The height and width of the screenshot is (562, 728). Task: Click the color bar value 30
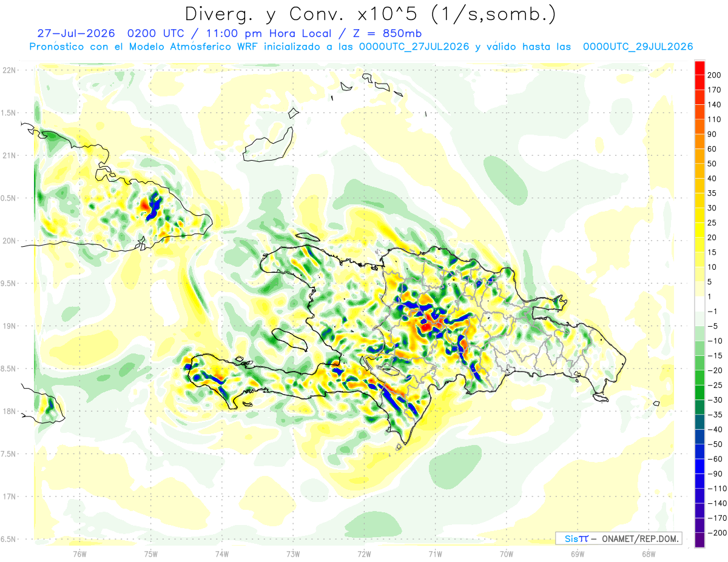pos(712,208)
